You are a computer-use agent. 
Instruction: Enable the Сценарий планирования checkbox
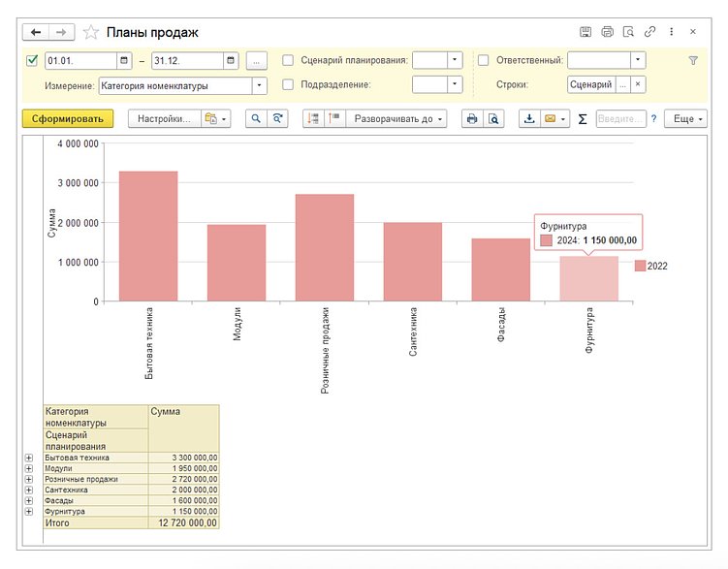288,60
